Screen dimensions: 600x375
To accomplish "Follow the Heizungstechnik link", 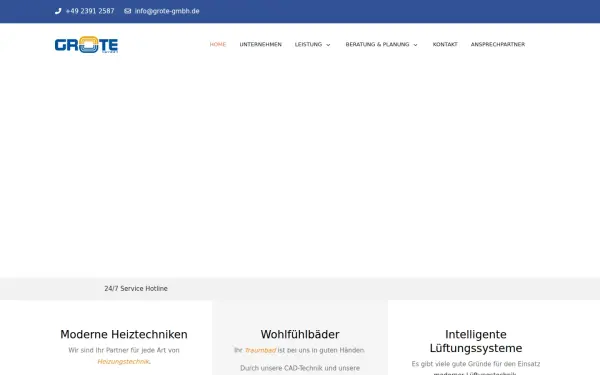I will pyautogui.click(x=123, y=362).
